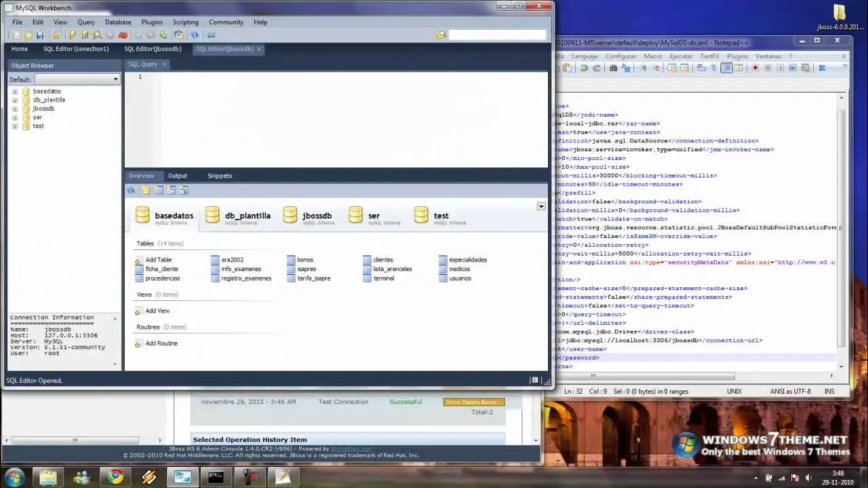This screenshot has height=488, width=868.
Task: Click the Add Routine icon
Action: 139,344
